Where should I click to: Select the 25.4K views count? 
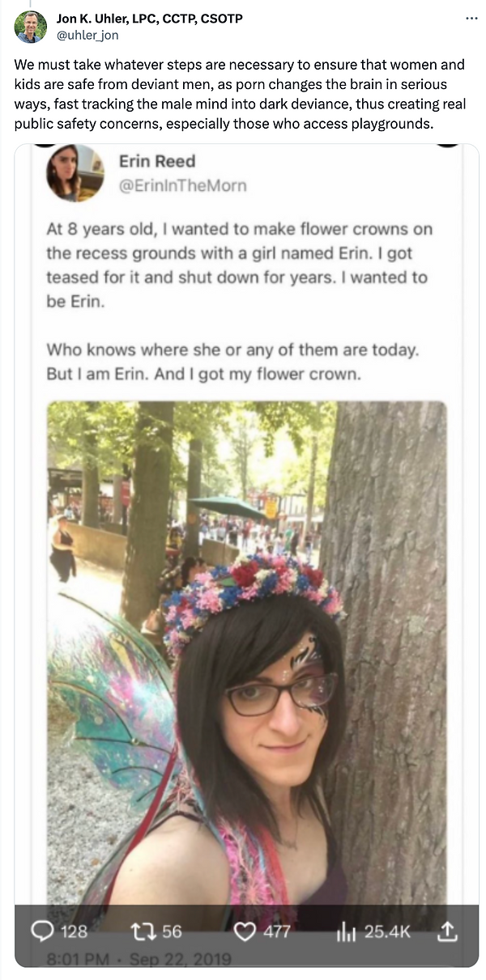pos(387,932)
